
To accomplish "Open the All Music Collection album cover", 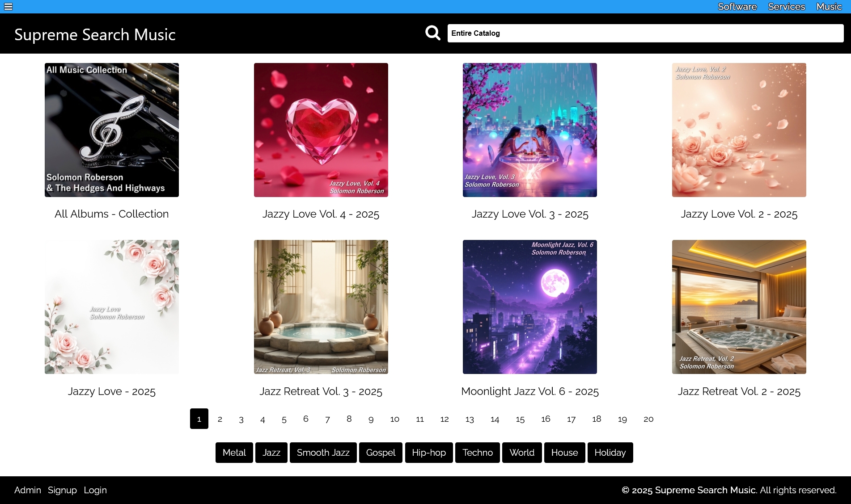I will (112, 130).
